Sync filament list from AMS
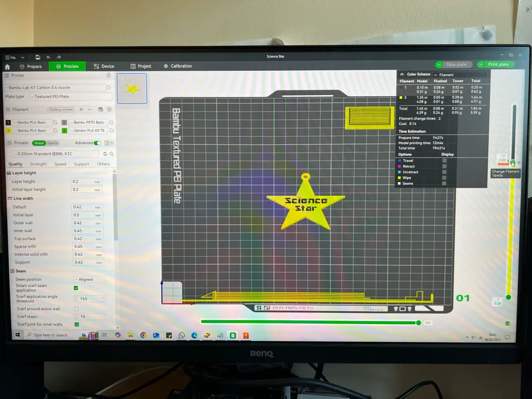This screenshot has width=532, height=399. (x=101, y=110)
